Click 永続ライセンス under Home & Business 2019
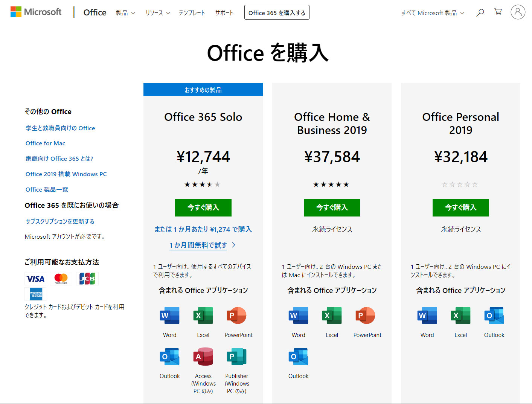Image resolution: width=532 pixels, height=404 pixels. coord(332,229)
